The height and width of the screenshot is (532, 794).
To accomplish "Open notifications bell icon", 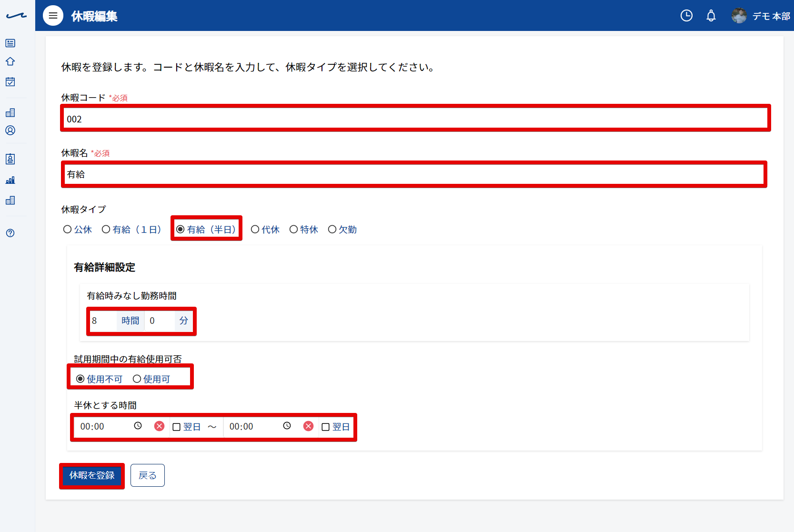I will (711, 16).
